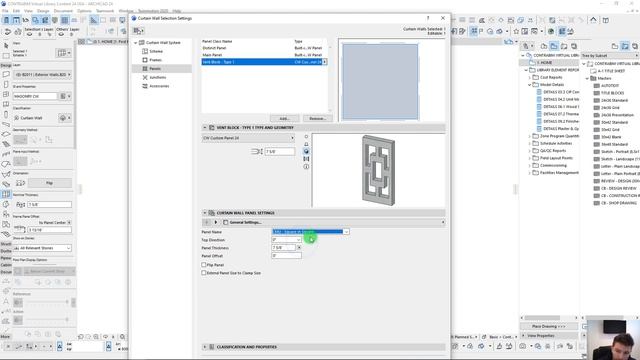The width and height of the screenshot is (640, 360).
Task: Open the Design menu
Action: coord(43,11)
